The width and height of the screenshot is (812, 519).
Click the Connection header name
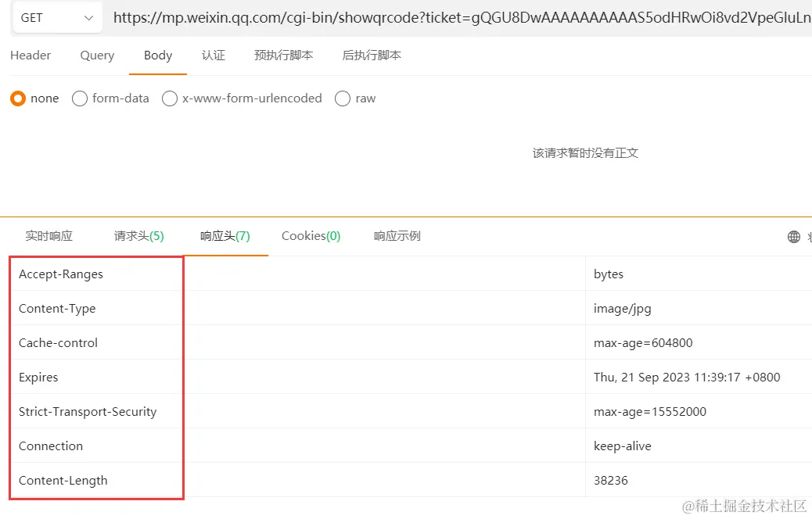[x=51, y=446]
